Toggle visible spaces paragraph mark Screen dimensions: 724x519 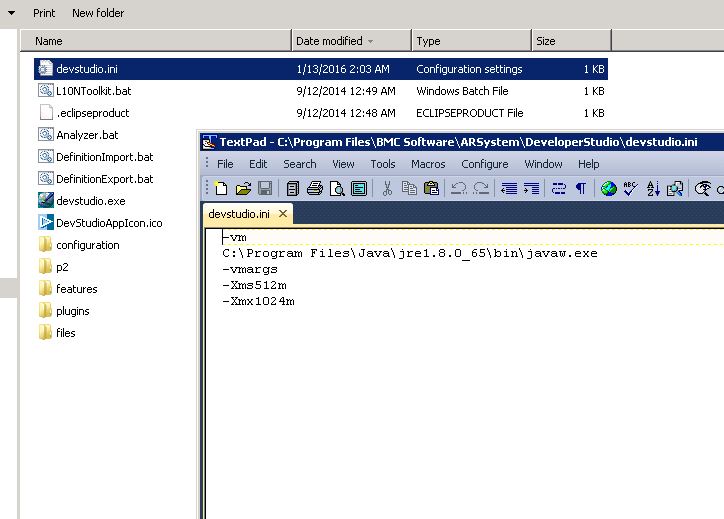(x=580, y=188)
